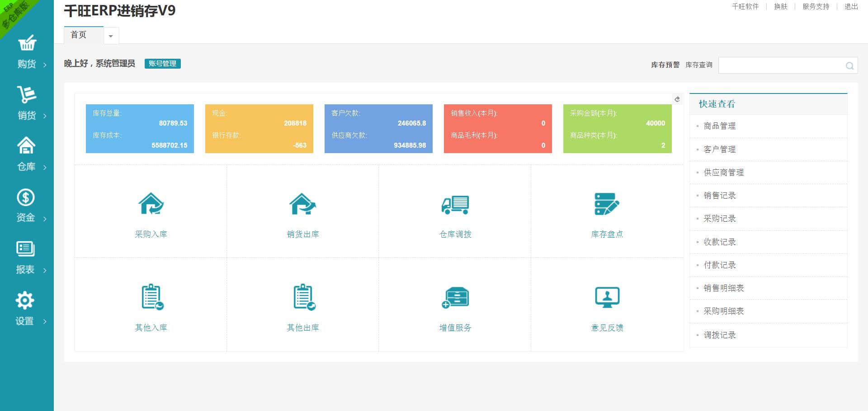Expand the 购货 menu arrow
This screenshot has height=411, width=868.
pyautogui.click(x=45, y=65)
